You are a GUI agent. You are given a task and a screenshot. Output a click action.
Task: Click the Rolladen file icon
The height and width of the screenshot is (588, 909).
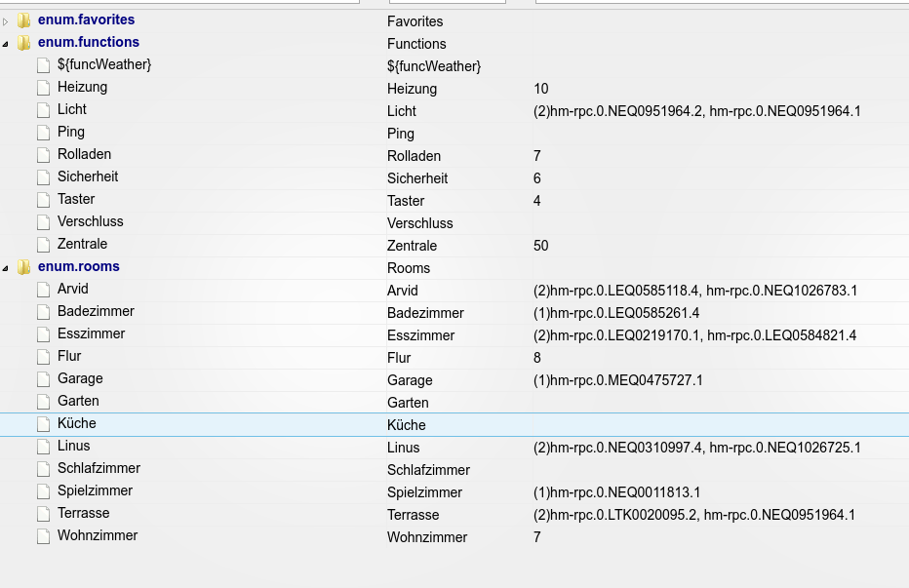[44, 155]
